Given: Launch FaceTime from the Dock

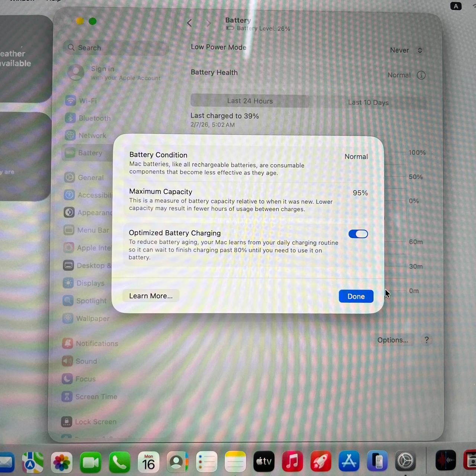Looking at the screenshot, I should (x=90, y=462).
